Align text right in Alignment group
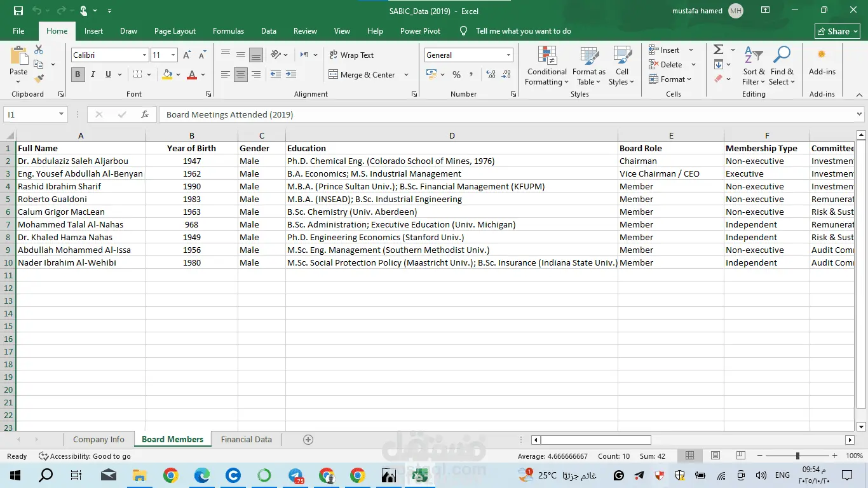 (x=256, y=75)
